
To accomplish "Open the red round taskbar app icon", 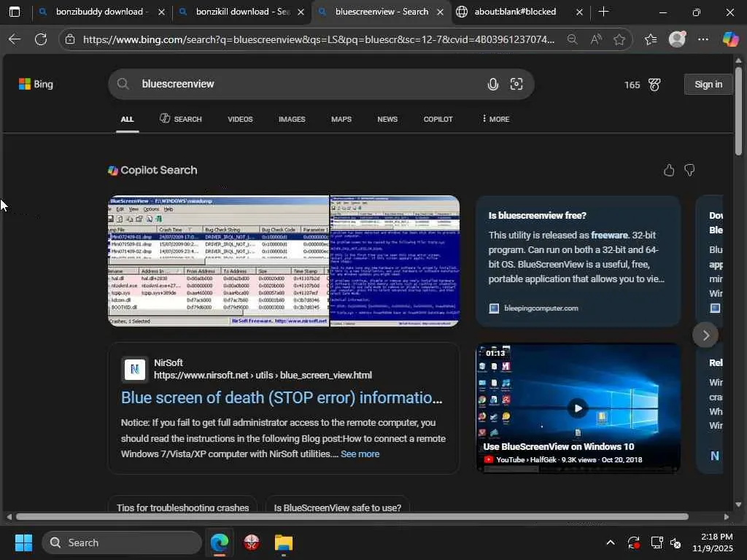I will coord(252,542).
